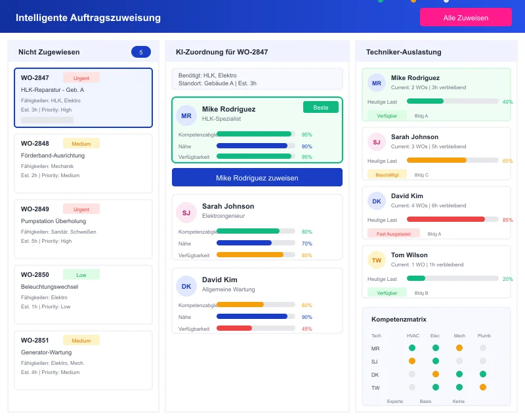Click MR's green HVAC dot in the Kompetenzmatrix
This screenshot has width=525, height=420.
coord(412,348)
